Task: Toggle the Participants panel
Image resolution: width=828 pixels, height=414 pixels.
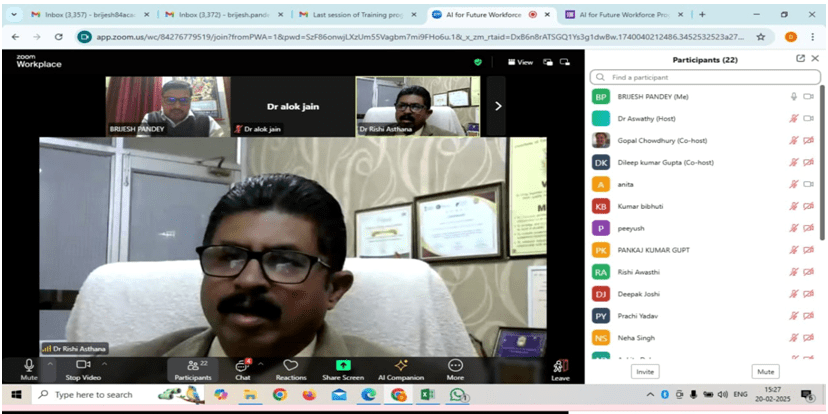Action: point(192,367)
